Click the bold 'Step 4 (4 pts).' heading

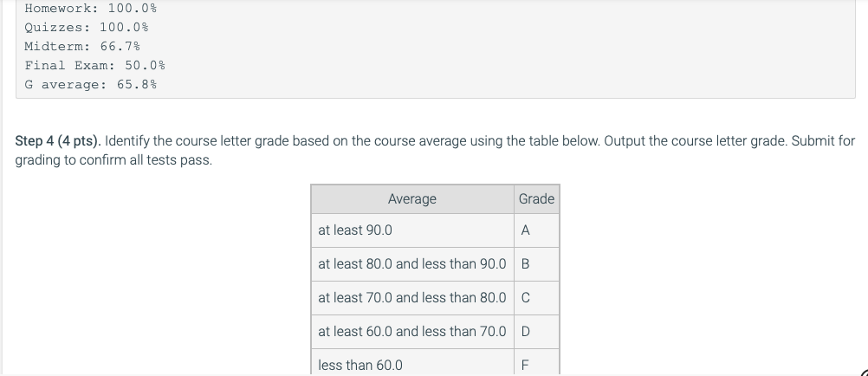click(x=58, y=141)
